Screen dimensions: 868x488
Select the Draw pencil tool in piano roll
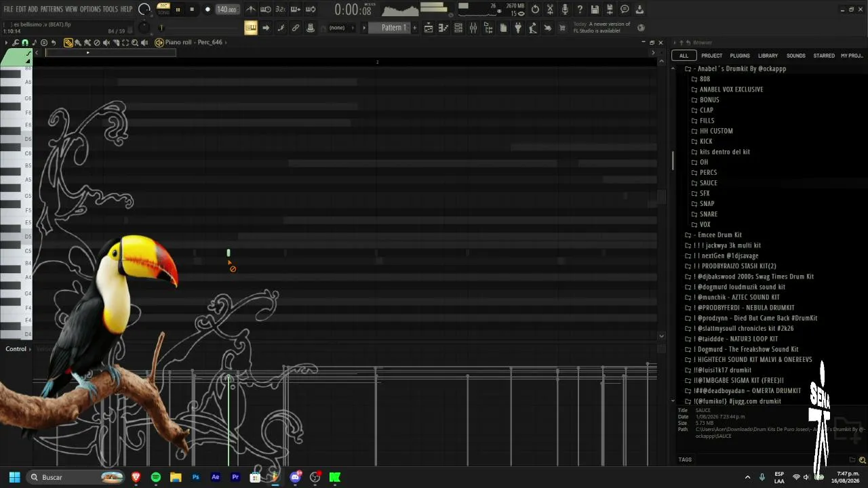click(x=68, y=42)
